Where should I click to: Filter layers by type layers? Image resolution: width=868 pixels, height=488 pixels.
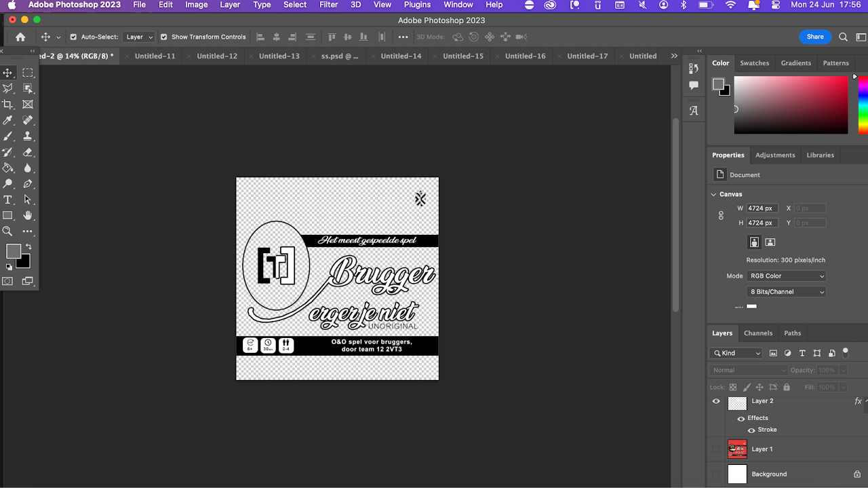[x=802, y=353]
